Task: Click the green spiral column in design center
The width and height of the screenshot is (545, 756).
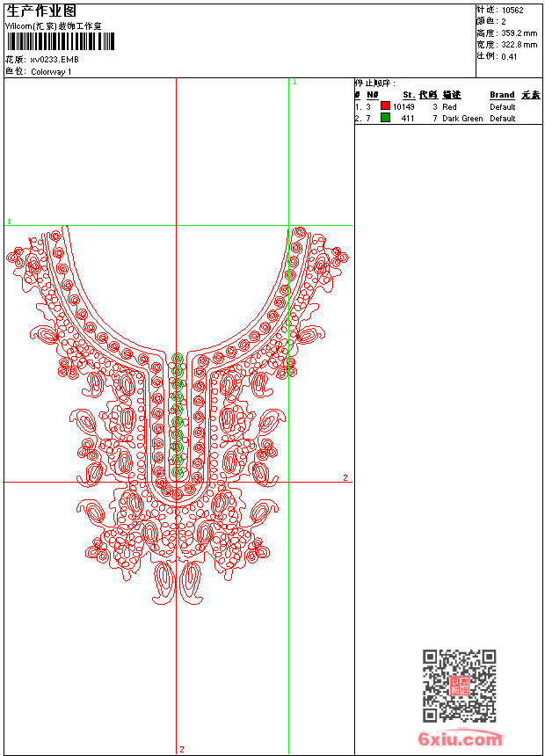Action: pyautogui.click(x=178, y=416)
